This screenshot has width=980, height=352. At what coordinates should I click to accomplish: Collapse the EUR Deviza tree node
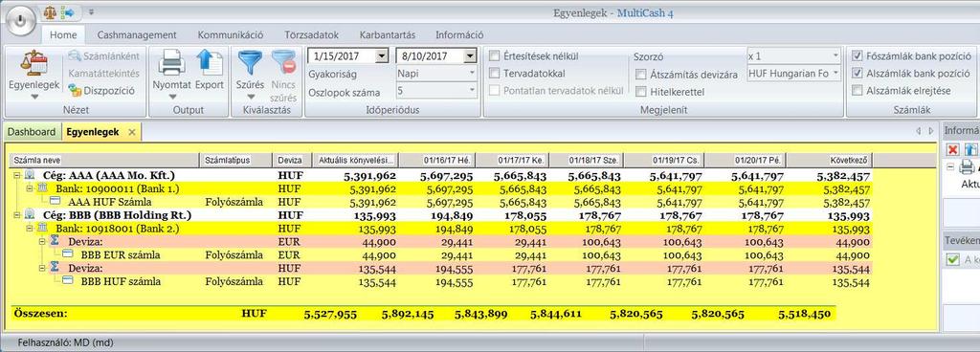42,242
